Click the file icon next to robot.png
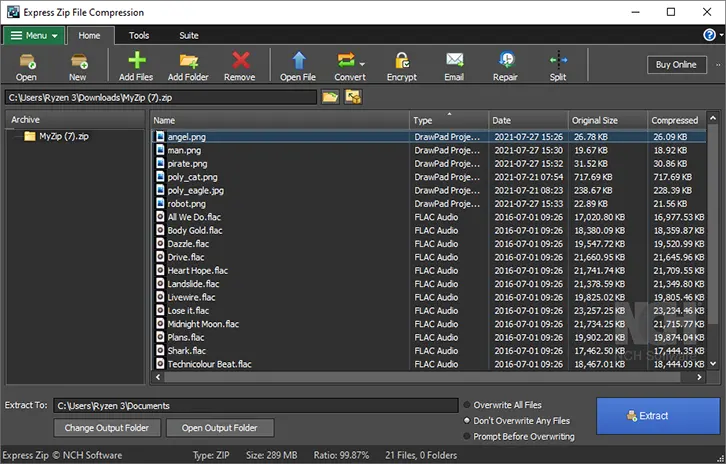 (x=160, y=203)
